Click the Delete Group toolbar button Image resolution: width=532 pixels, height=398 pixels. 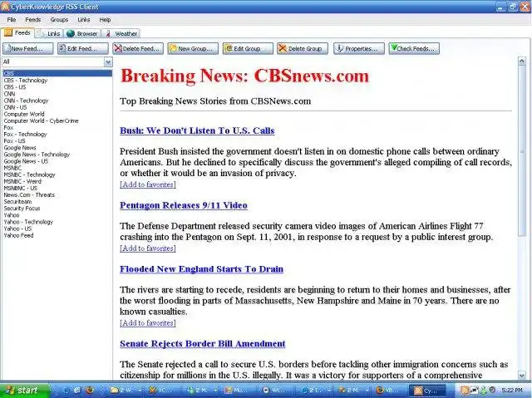(x=303, y=48)
